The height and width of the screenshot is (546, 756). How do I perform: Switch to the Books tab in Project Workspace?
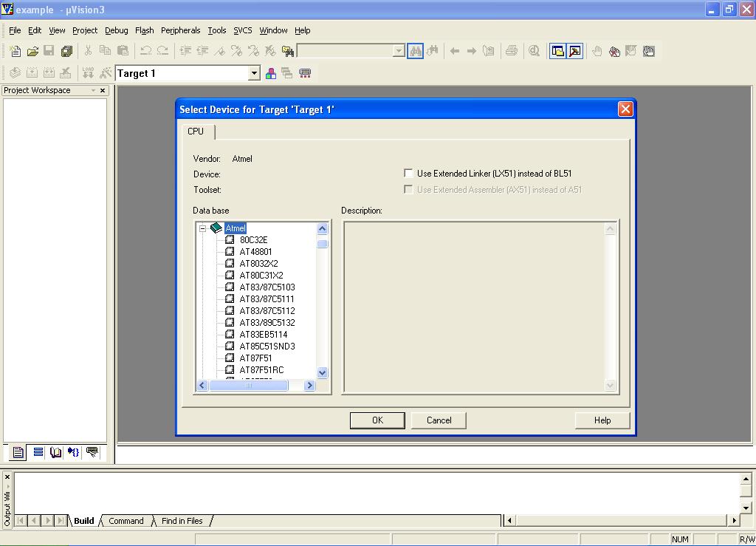[56, 452]
